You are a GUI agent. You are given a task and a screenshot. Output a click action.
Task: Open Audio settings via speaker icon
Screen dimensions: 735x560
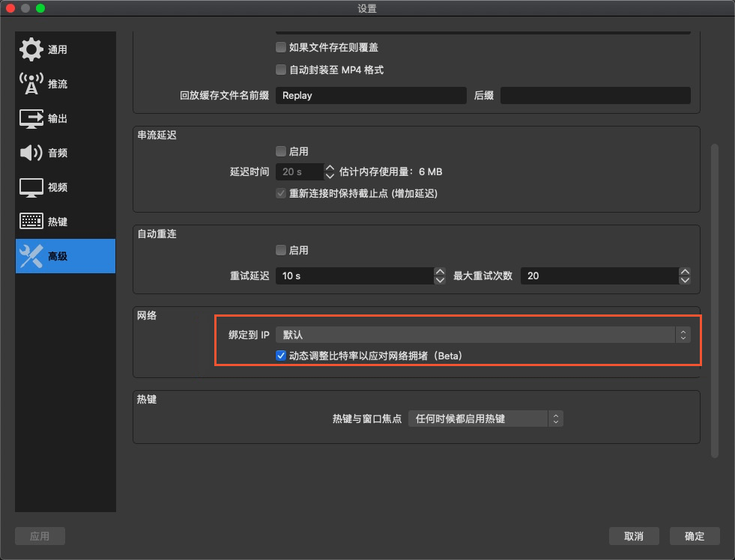coord(31,153)
